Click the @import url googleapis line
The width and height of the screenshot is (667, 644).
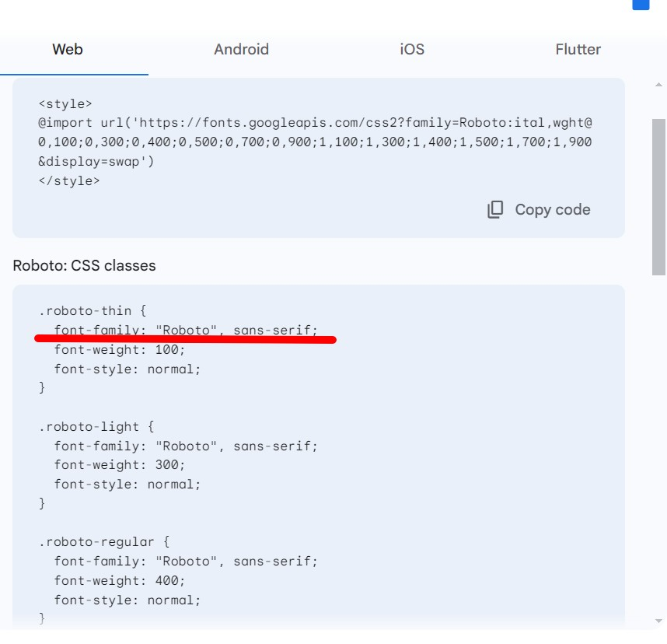pos(315,123)
